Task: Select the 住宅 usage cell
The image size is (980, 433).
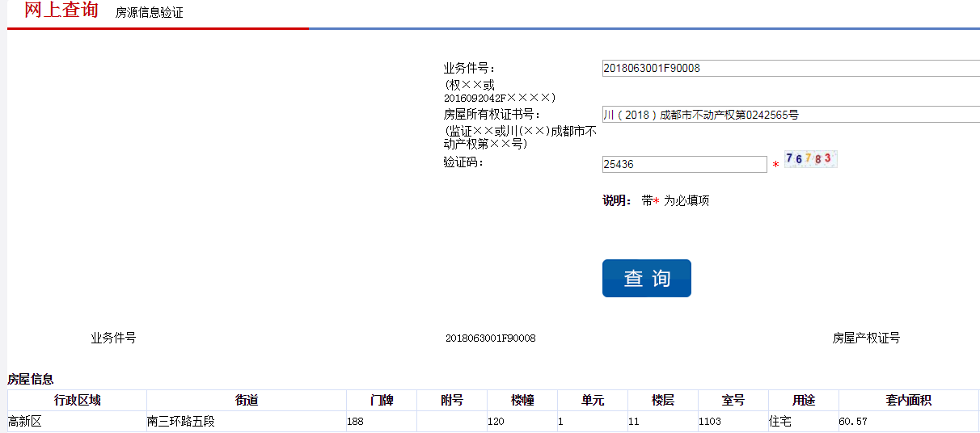Action: coord(780,422)
